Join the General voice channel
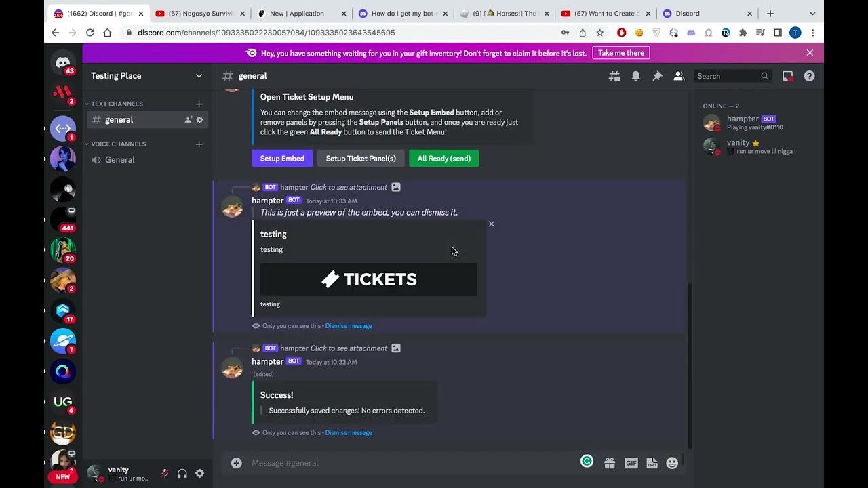 147,160
